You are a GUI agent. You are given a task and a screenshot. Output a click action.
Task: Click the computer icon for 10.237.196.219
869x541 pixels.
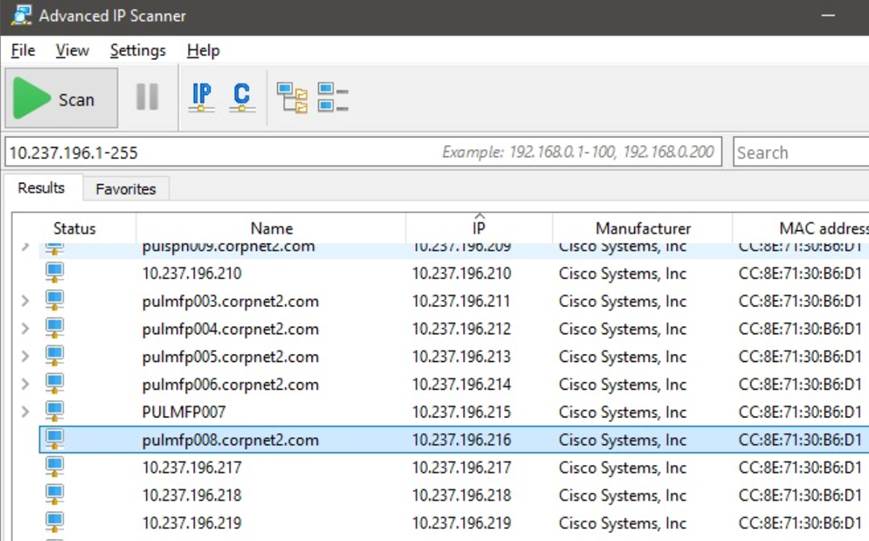point(54,522)
